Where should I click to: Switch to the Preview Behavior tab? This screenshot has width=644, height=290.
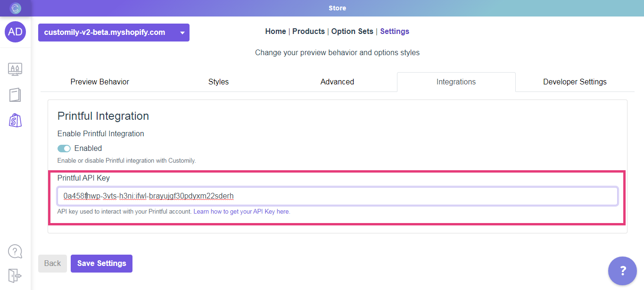[99, 82]
